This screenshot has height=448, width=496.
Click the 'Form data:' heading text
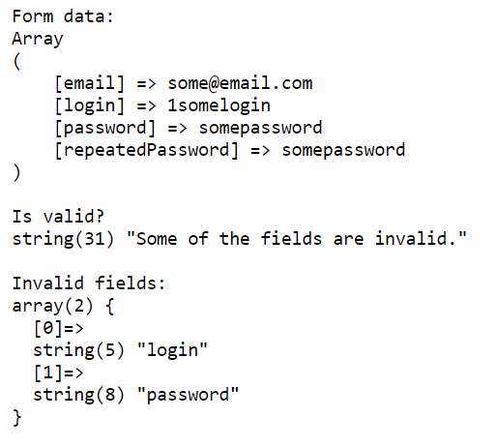point(63,16)
